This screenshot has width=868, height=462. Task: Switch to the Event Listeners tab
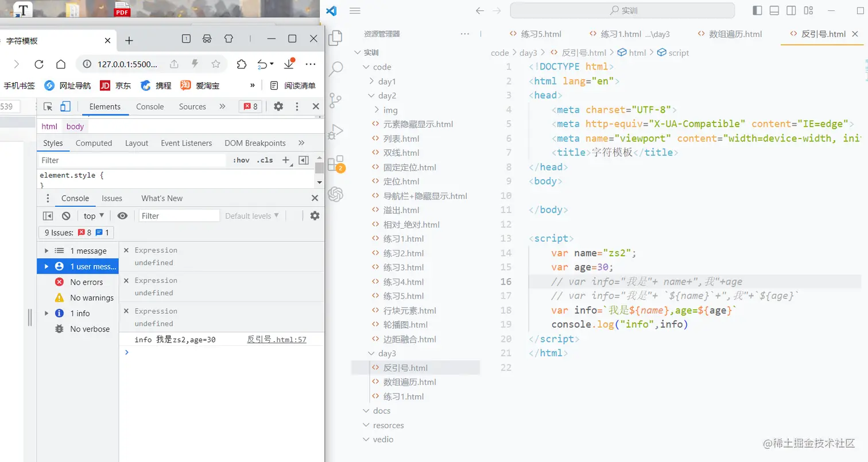pos(186,143)
